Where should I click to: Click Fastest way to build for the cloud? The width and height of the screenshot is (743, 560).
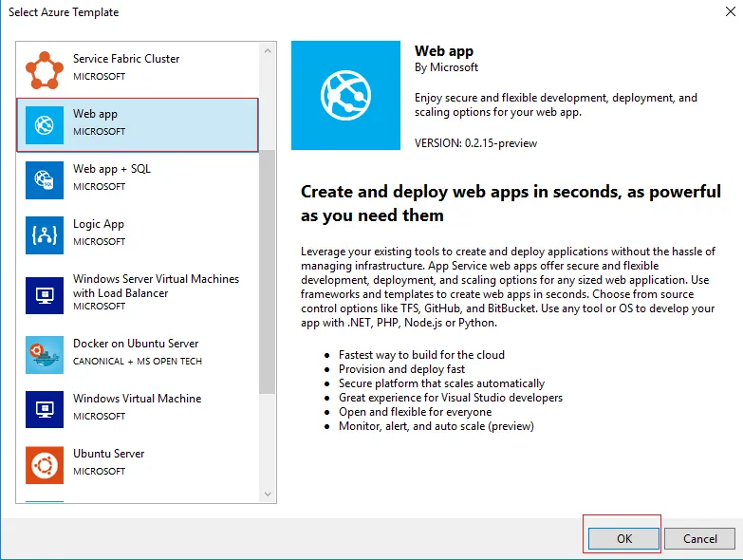[421, 355]
